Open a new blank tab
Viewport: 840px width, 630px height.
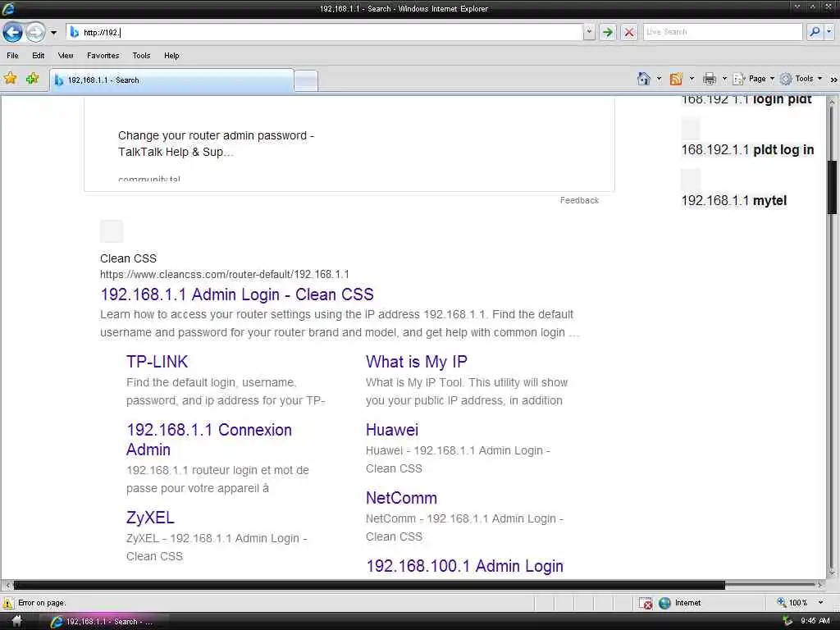click(x=306, y=81)
